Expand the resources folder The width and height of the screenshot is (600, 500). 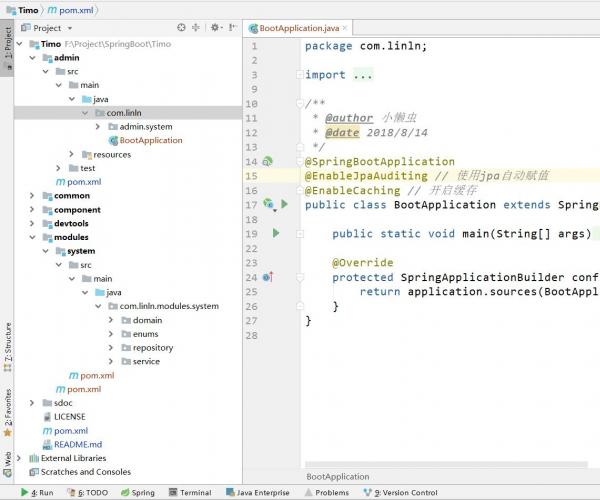tap(72, 154)
